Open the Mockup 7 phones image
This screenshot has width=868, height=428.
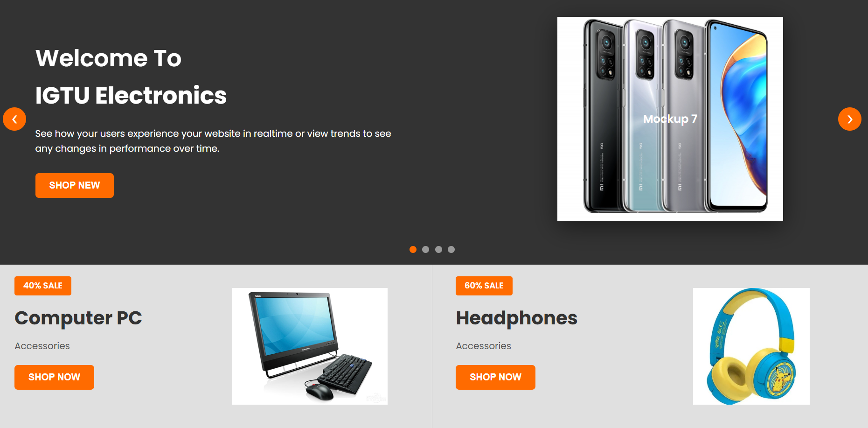point(670,119)
